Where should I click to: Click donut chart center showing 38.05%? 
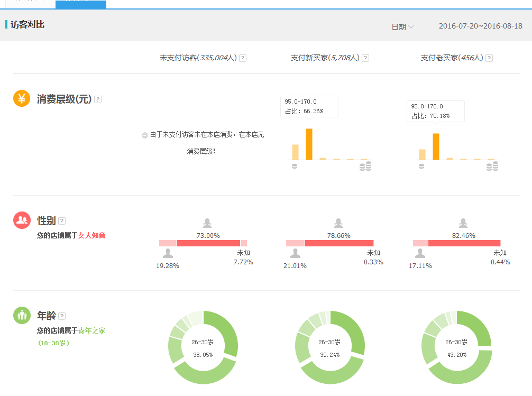[x=203, y=347]
